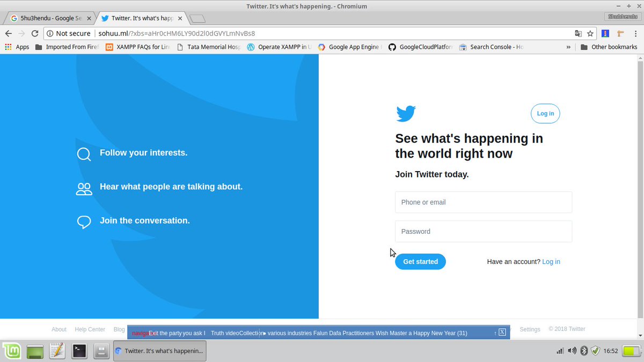This screenshot has width=644, height=362.
Task: Close the 5hu3hendu Google Search tab
Action: point(89,18)
